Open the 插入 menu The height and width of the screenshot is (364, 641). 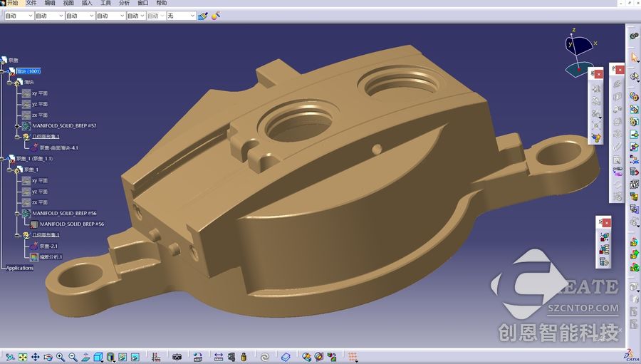[87, 3]
